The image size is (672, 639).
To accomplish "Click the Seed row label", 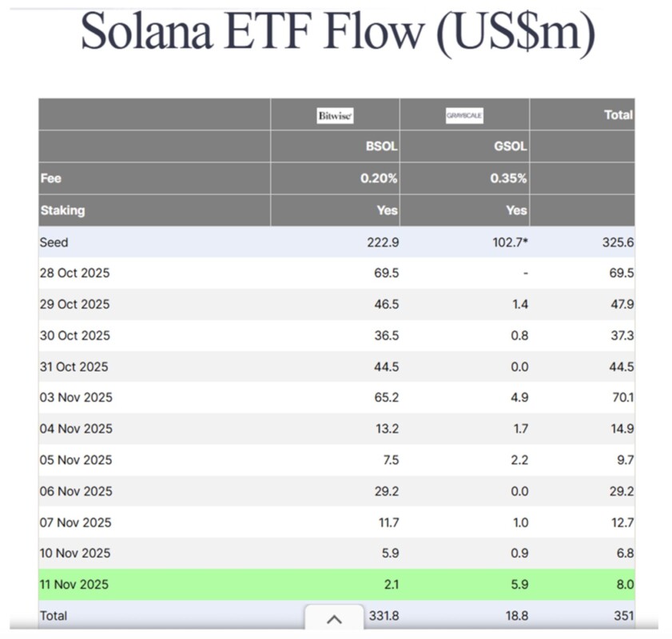I will pos(54,242).
